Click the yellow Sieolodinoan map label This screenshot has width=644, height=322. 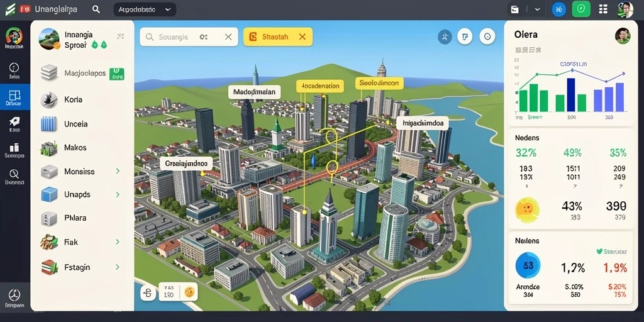(379, 82)
